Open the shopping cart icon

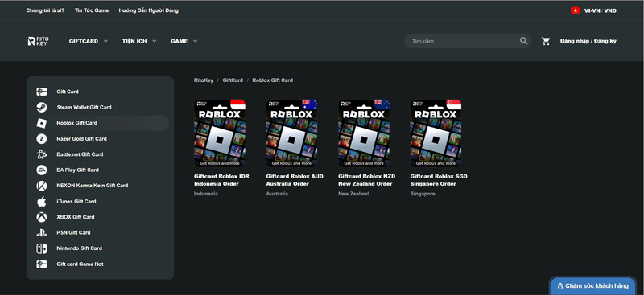pos(546,41)
